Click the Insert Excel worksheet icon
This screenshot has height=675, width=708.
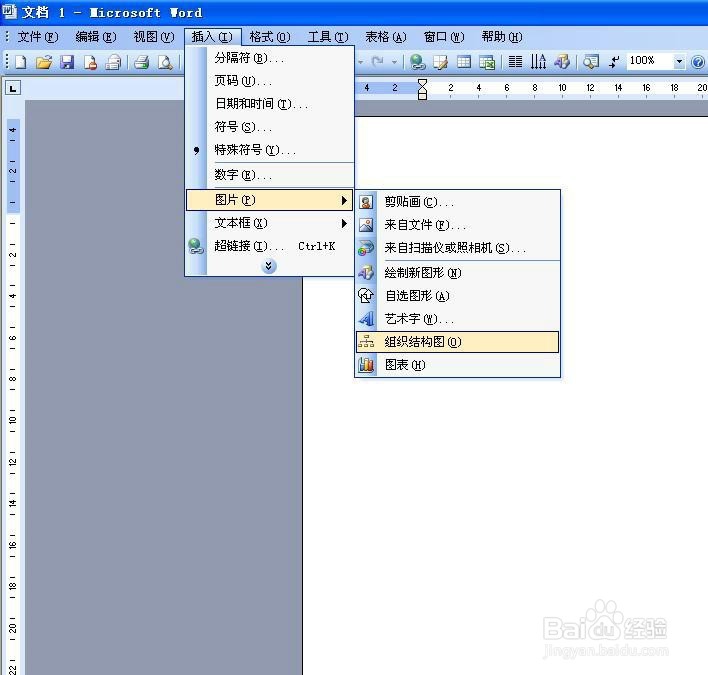tap(487, 62)
